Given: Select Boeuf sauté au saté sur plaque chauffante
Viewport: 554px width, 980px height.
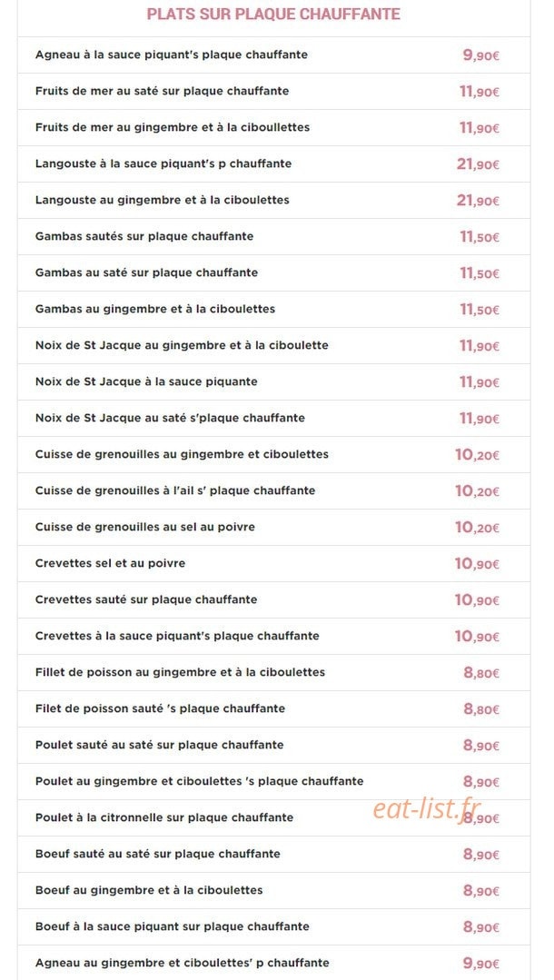Looking at the screenshot, I should pyautogui.click(x=273, y=854).
